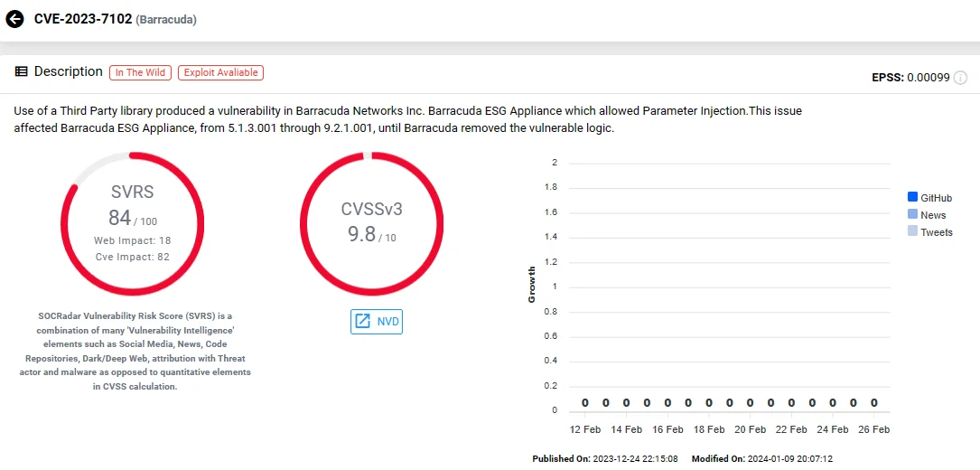Click the 0 data point above 26 Feb
This screenshot has width=980, height=470.
pos(873,402)
